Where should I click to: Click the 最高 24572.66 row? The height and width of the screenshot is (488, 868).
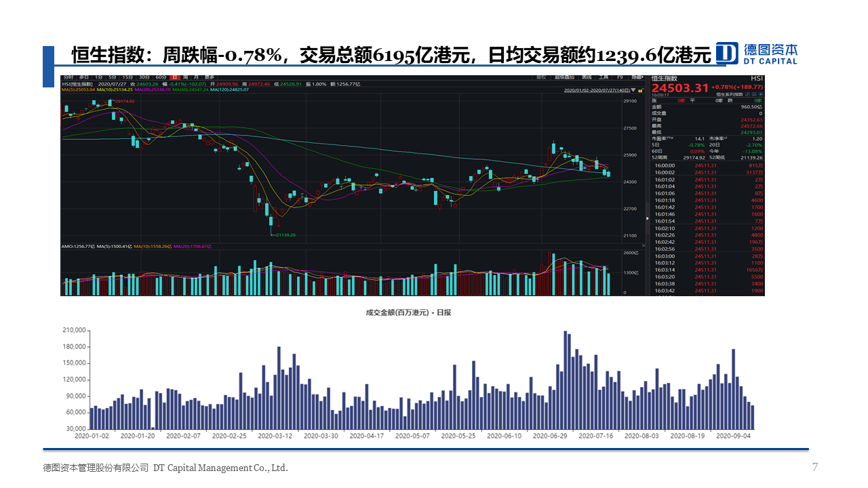[707, 126]
